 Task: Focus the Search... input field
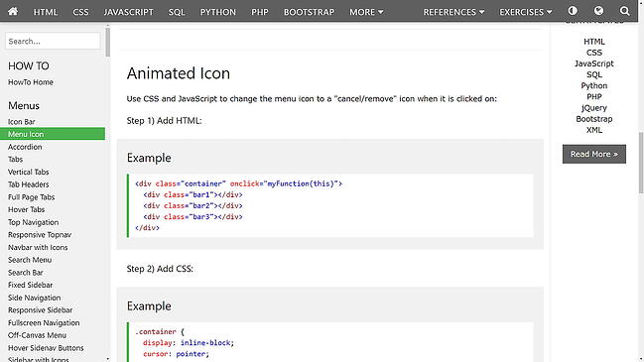pos(53,41)
